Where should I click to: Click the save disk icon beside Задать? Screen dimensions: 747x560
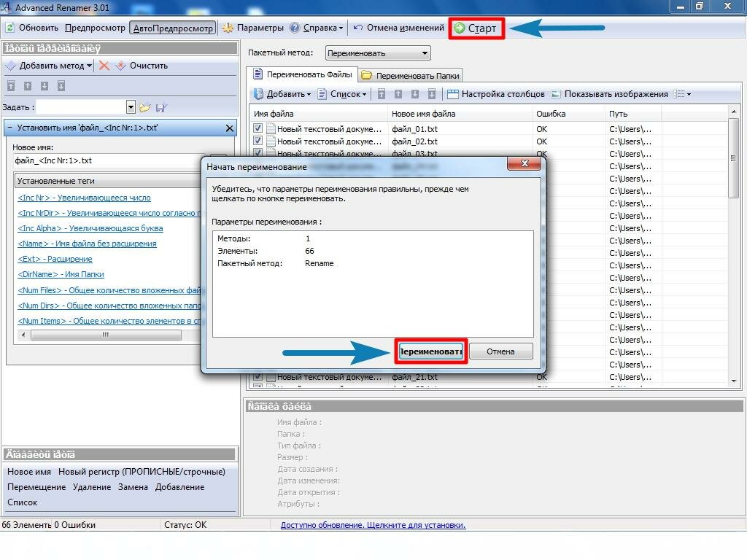[161, 107]
